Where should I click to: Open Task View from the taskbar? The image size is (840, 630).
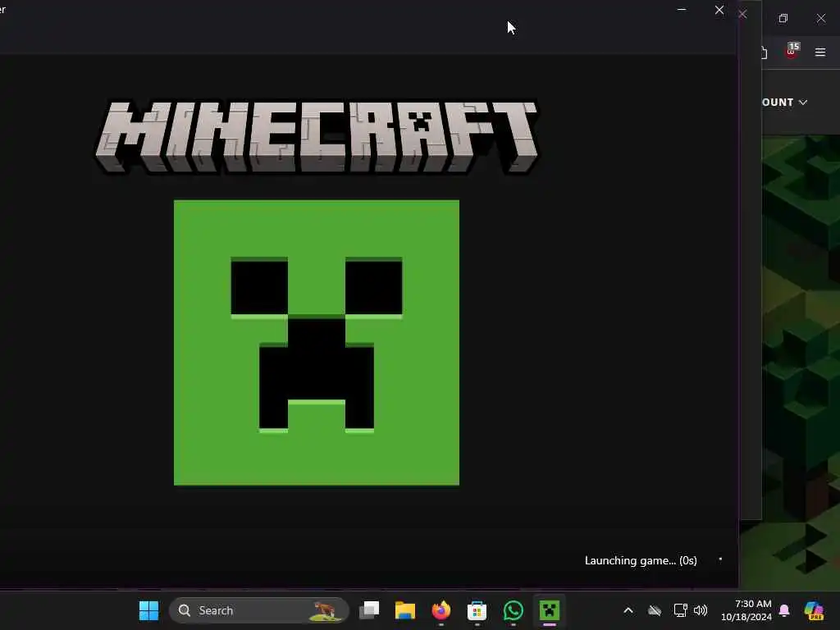[x=369, y=610]
